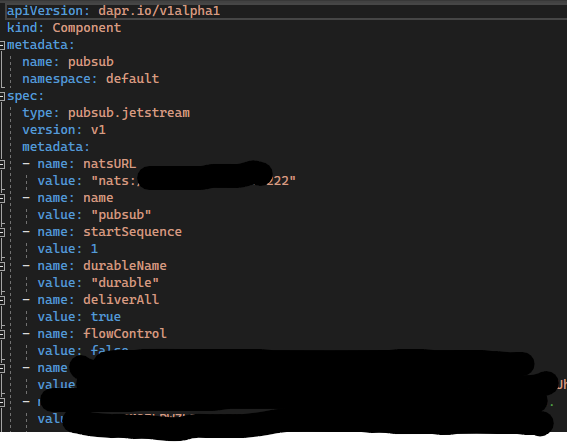Collapse the natsURL entry fold marker
Viewport: 567px width, 442px height.
click(x=2, y=164)
